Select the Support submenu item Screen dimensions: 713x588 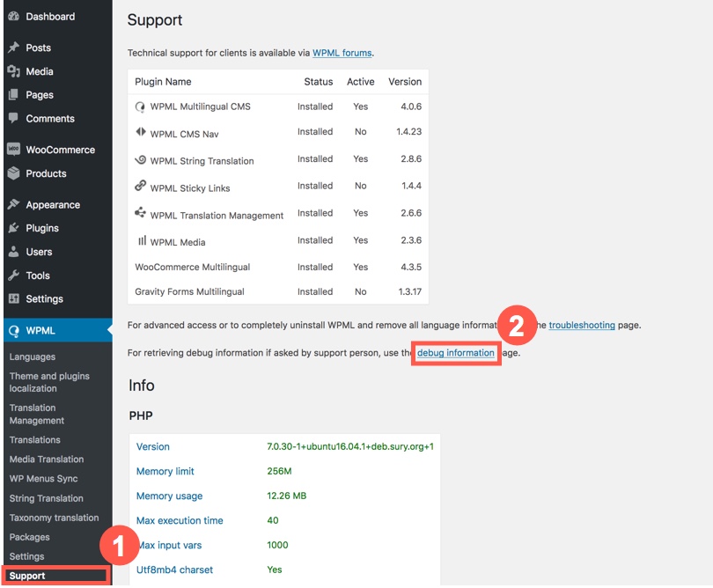(26, 576)
